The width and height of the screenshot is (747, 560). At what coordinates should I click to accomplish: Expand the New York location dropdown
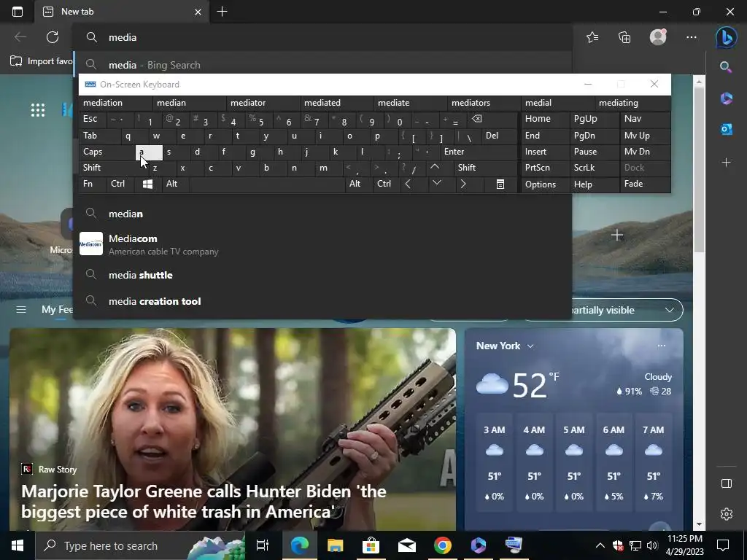530,346
